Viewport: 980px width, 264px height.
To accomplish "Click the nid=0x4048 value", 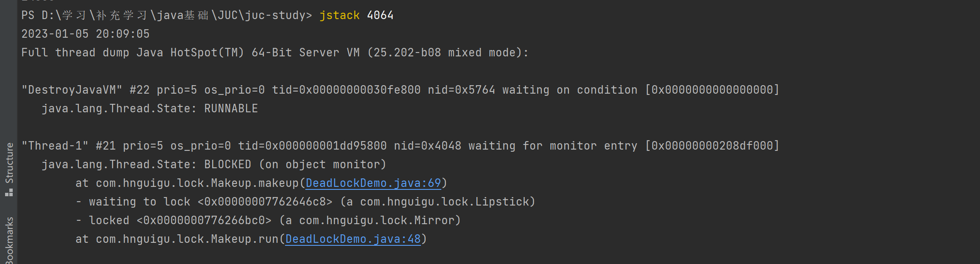I will click(428, 146).
